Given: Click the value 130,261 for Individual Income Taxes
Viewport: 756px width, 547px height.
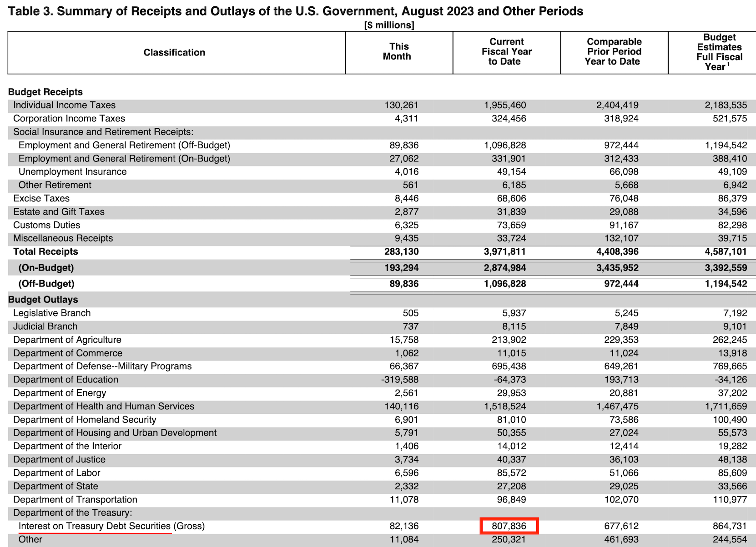Looking at the screenshot, I should coord(401,105).
